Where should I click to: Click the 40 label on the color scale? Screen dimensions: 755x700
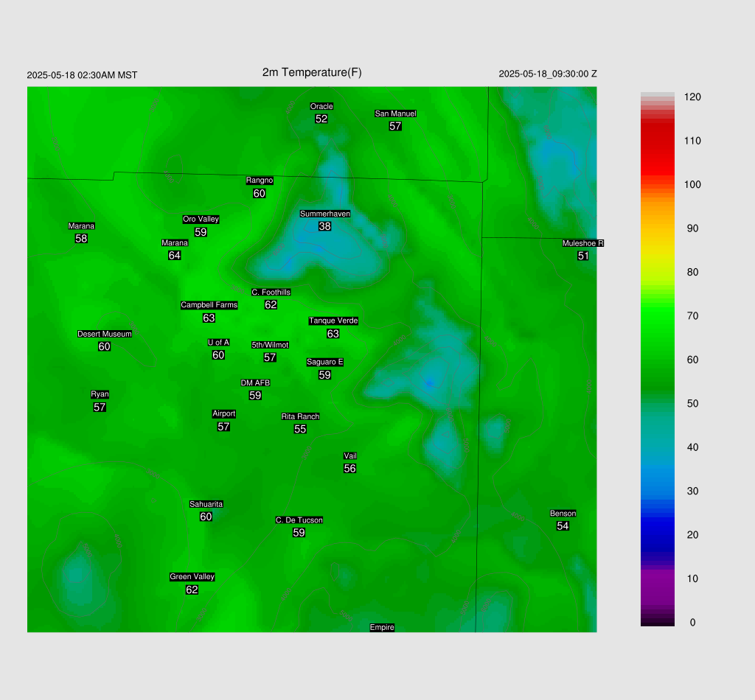692,447
